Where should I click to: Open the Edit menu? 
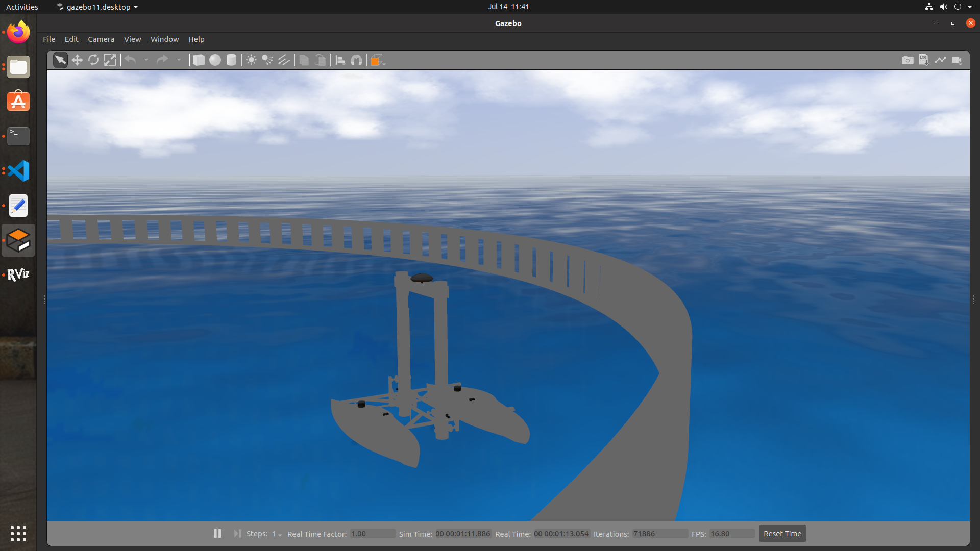[x=71, y=39]
